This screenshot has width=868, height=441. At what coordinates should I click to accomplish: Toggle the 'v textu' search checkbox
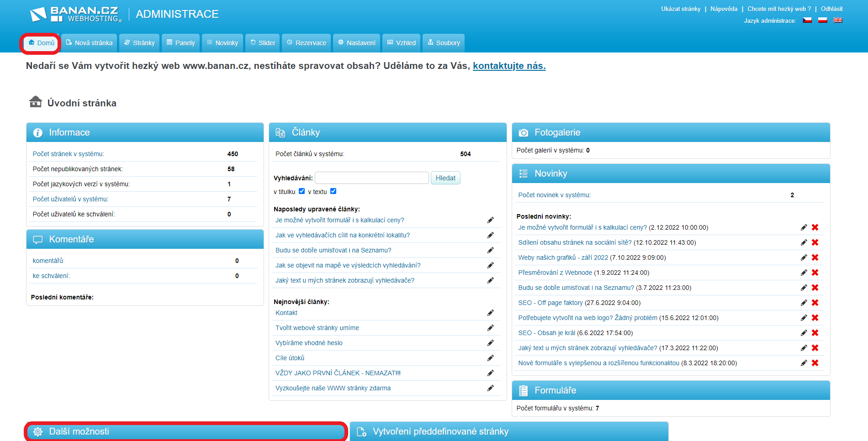click(x=333, y=191)
